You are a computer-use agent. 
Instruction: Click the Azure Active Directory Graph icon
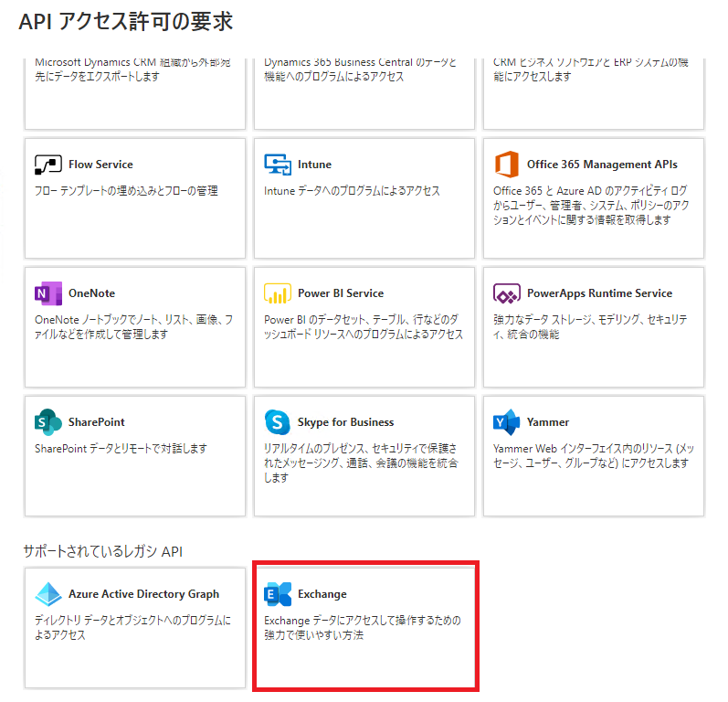48,594
